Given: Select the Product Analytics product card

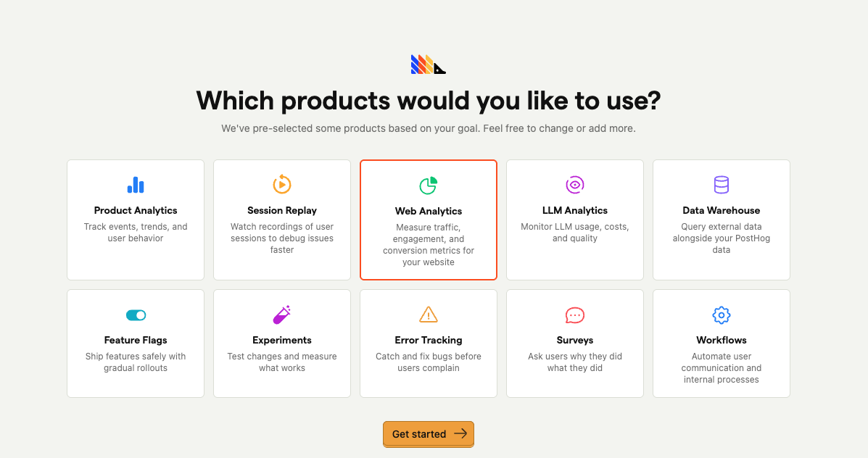Looking at the screenshot, I should pyautogui.click(x=136, y=220).
